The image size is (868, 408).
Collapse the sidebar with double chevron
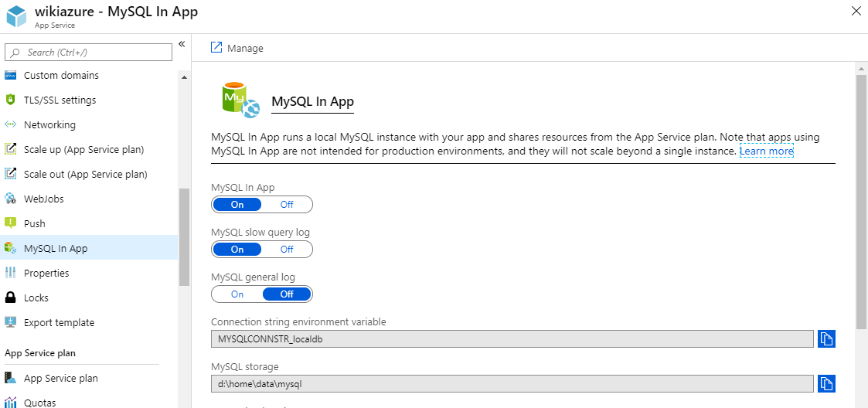pos(181,44)
